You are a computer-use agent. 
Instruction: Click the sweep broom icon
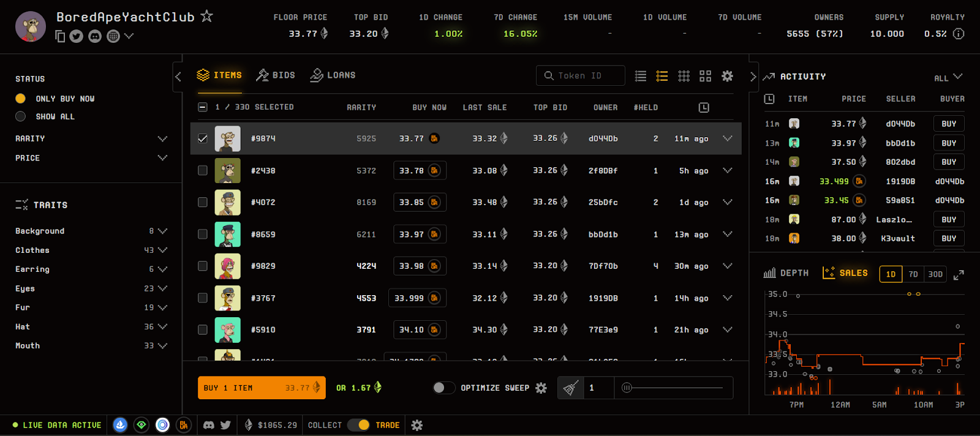point(571,388)
